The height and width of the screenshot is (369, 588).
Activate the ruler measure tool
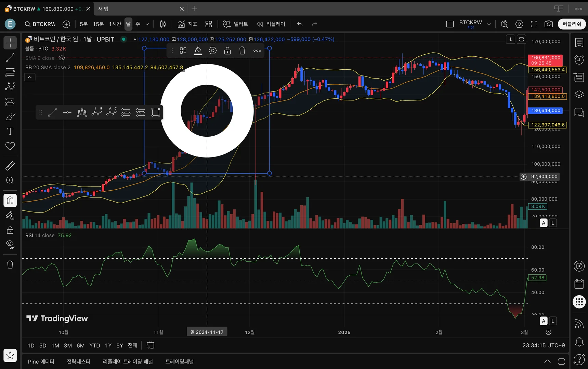click(10, 166)
